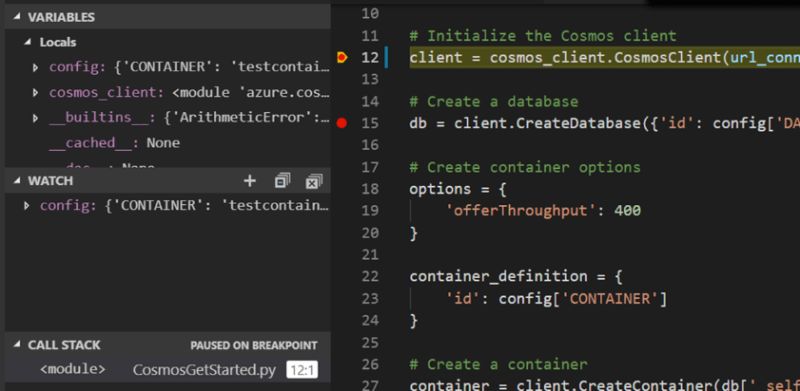Screen dimensions: 800x391
Task: Click the current breakpoint marker on line 12
Action: [342, 58]
